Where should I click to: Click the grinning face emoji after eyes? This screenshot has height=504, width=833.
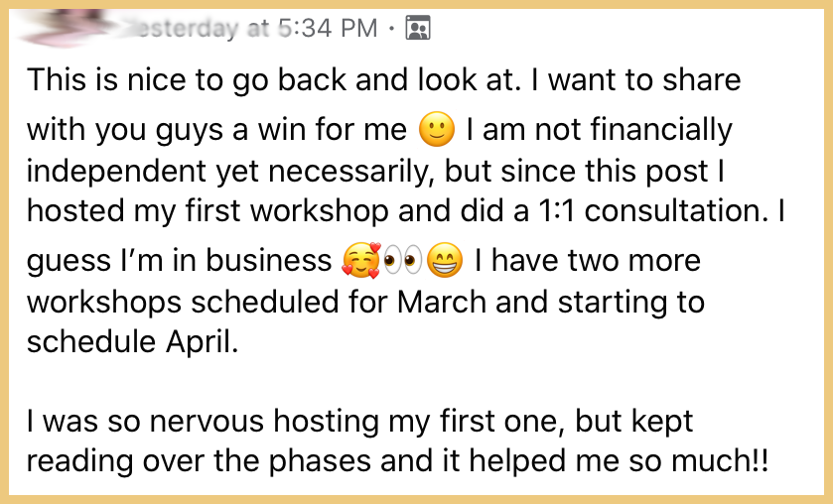coord(445,260)
